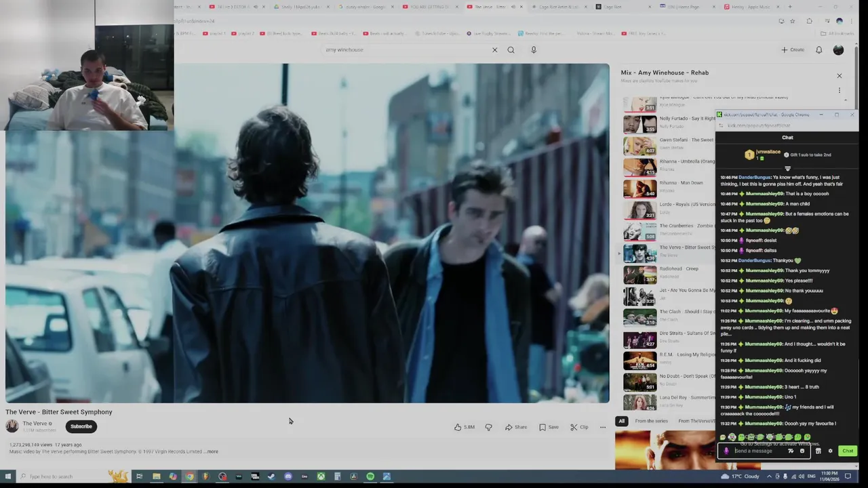Subscribe to The Verve channel
The width and height of the screenshot is (868, 488).
(x=81, y=426)
